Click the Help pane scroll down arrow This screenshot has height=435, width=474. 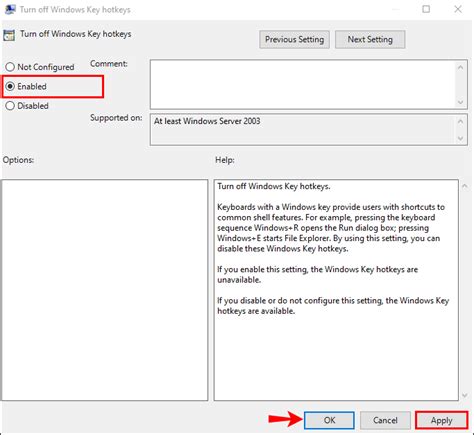point(465,396)
